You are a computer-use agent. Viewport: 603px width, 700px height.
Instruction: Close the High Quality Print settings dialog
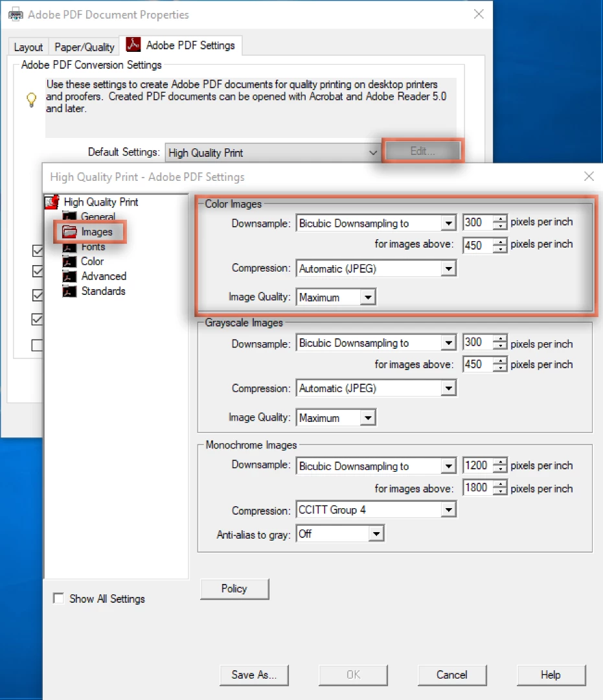click(x=589, y=176)
